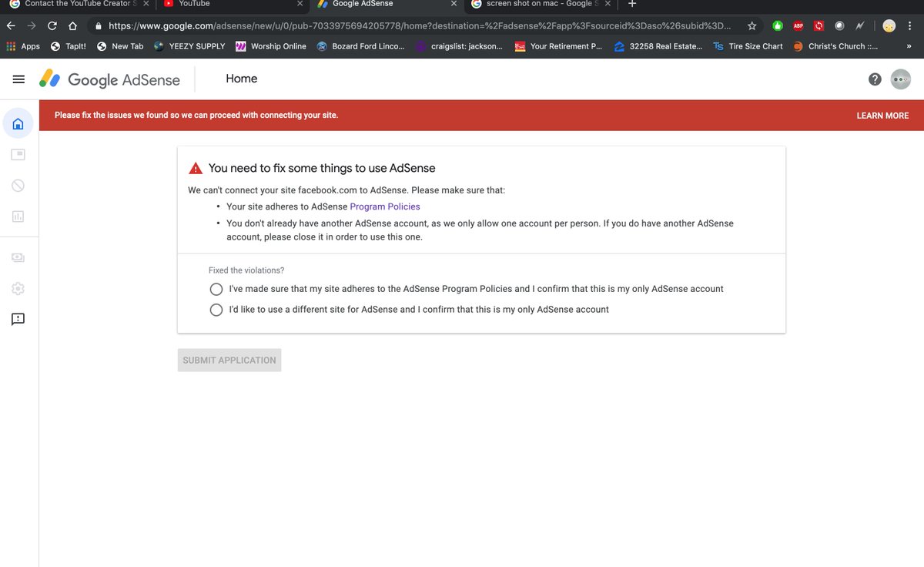This screenshot has width=924, height=567.
Task: Open the AdBlock Plus ABP extension
Action: [x=799, y=25]
